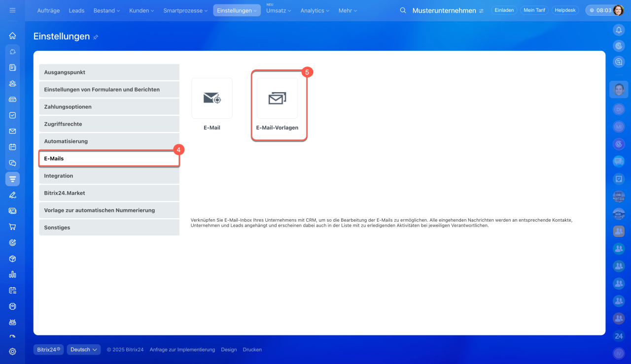This screenshot has height=364, width=631.
Task: Expand the Kunden dropdown menu
Action: coord(141,10)
